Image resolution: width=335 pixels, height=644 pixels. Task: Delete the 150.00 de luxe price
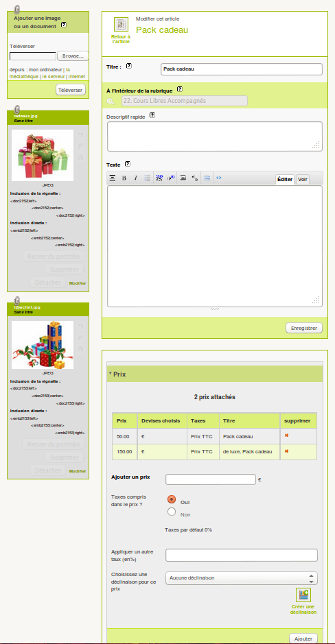(286, 451)
